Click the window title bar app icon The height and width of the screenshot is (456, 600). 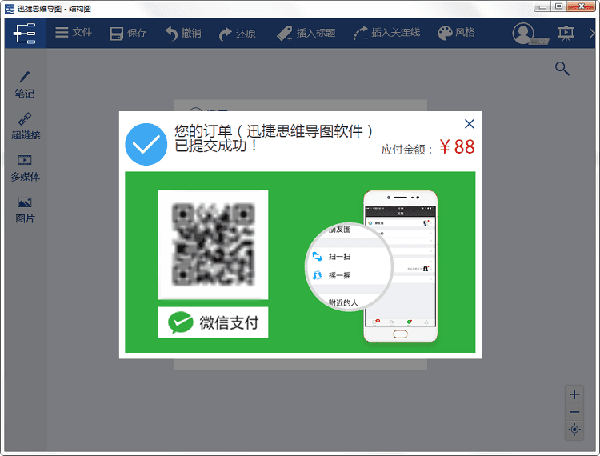click(x=9, y=8)
